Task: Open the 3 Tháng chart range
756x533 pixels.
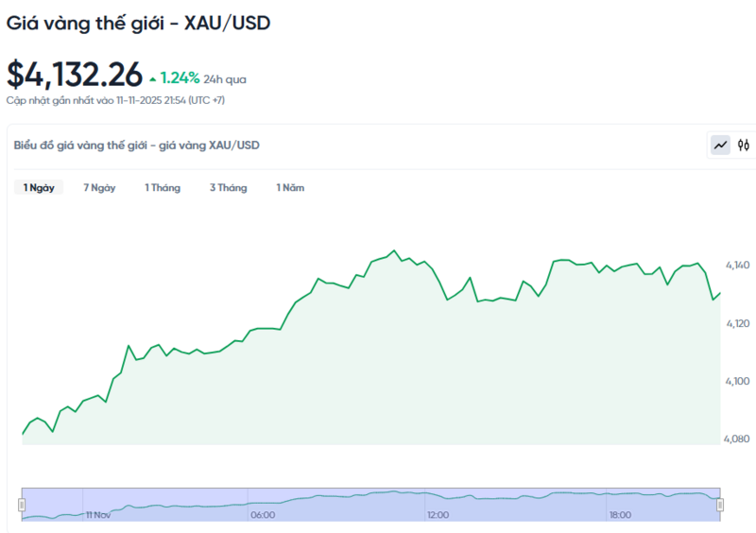Action: pos(228,188)
